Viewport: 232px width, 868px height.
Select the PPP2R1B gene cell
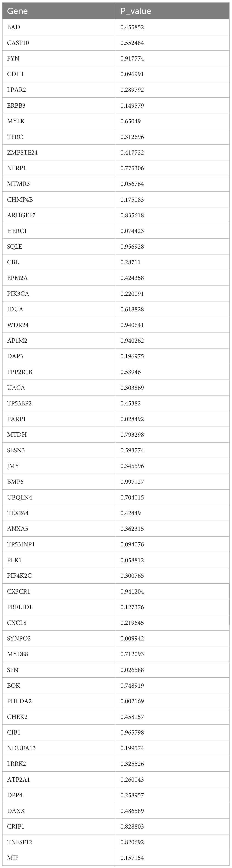(x=19, y=372)
